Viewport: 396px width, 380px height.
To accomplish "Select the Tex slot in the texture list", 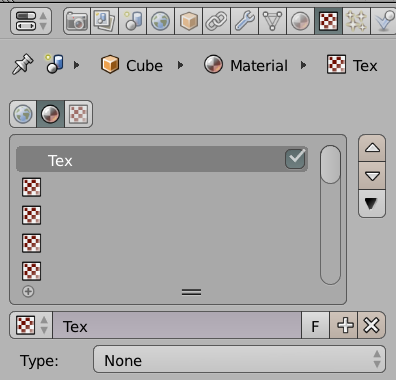I will click(x=162, y=159).
